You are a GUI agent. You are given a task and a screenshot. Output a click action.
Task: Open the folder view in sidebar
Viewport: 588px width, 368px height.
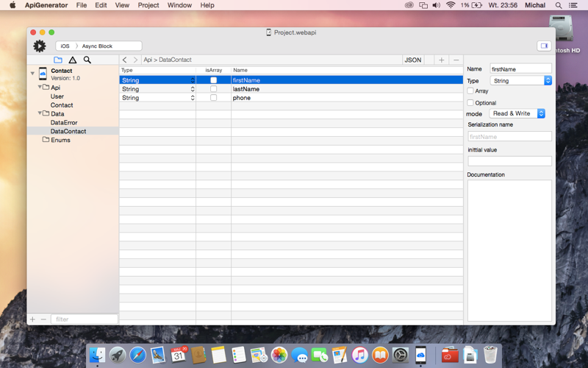point(58,60)
